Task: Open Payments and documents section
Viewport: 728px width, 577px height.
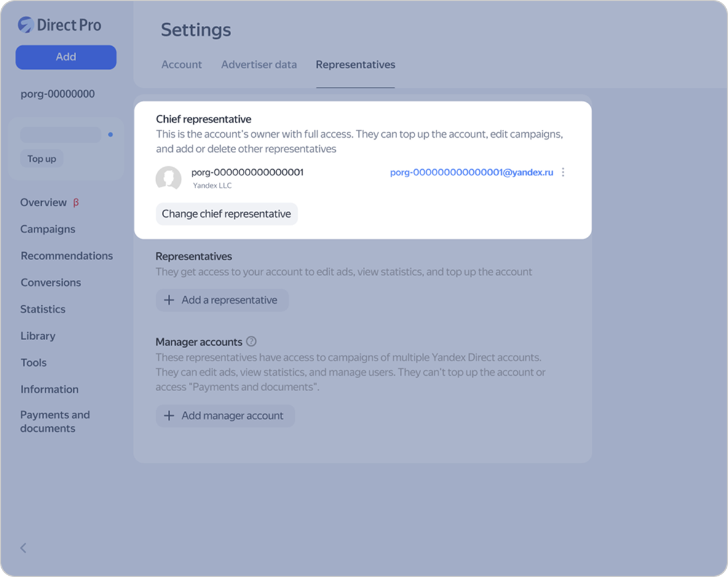Action: click(55, 421)
